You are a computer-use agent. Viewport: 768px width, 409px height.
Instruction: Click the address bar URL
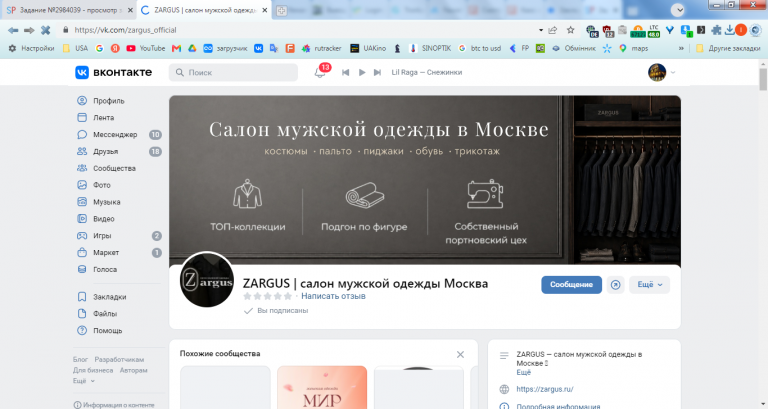pos(125,30)
